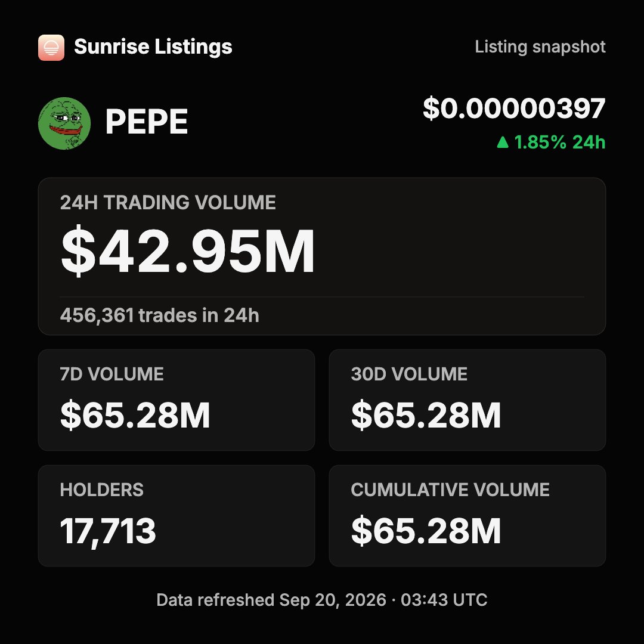Viewport: 644px width, 644px height.
Task: Click the $0.00000397 price value
Action: click(x=514, y=109)
